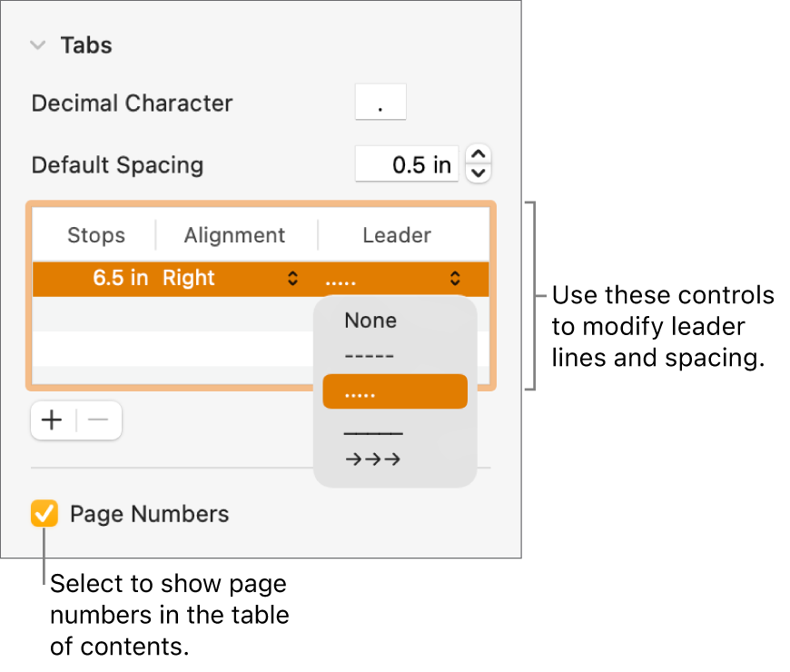Collapse the Tabs section chevron
The width and height of the screenshot is (790, 672).
(38, 44)
